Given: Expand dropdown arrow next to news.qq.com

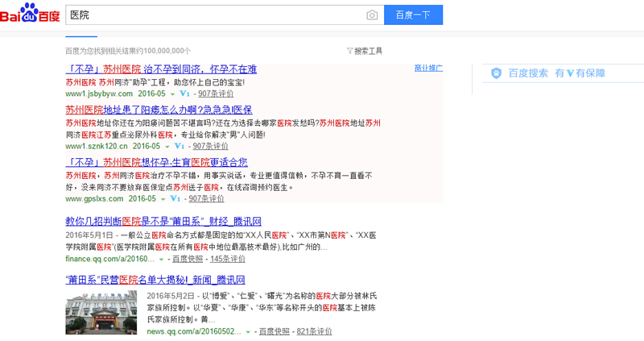Looking at the screenshot, I should click(x=248, y=332).
